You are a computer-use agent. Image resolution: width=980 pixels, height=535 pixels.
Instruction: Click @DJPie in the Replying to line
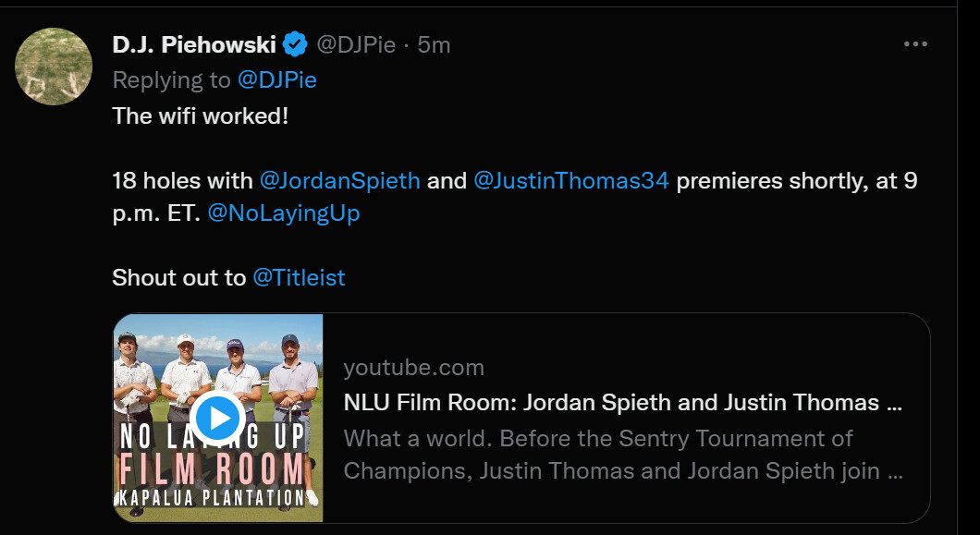click(276, 80)
